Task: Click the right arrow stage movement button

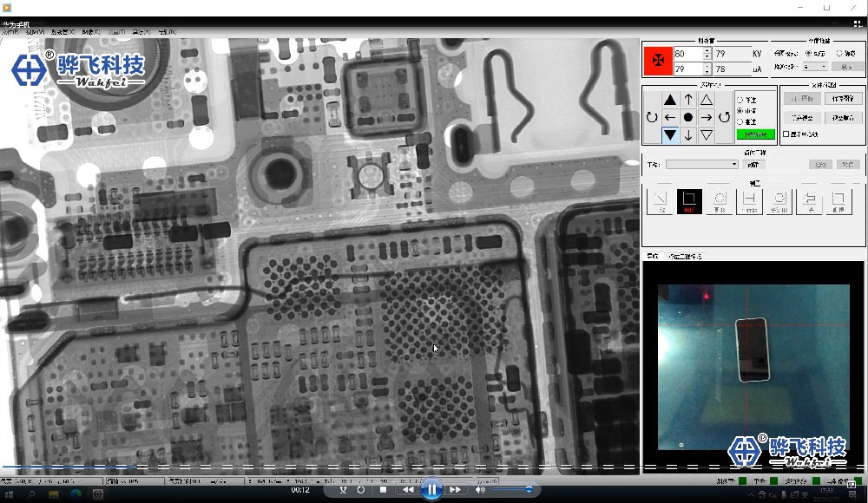Action: pos(707,117)
